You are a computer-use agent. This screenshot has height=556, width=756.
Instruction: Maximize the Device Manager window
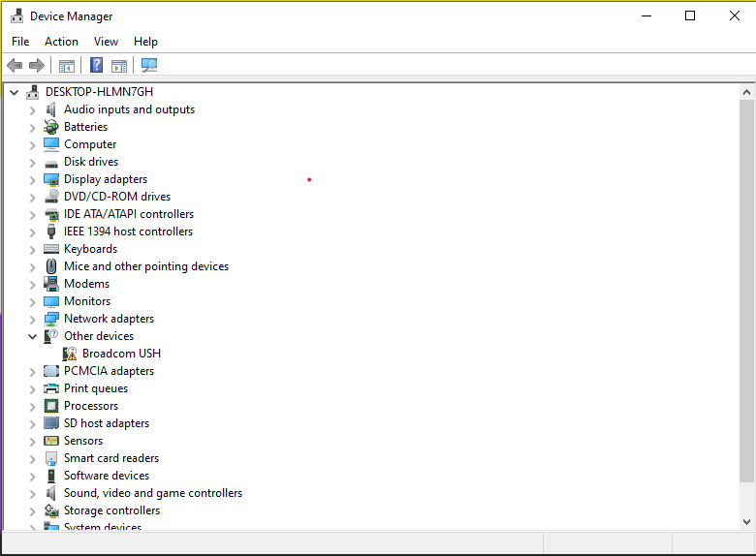(x=690, y=15)
